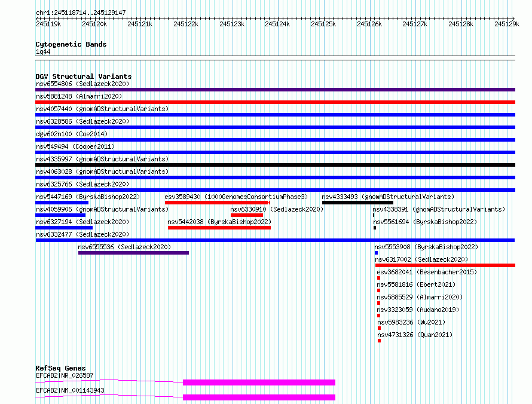Select the purple nsv6554806 variant bar
Viewport: 532px width, 404px height.
coord(275,90)
